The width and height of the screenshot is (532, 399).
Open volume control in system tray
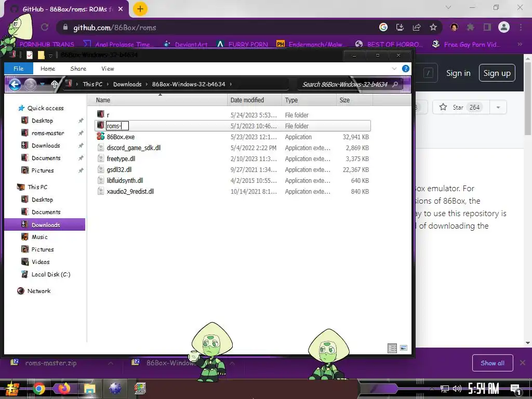457,389
